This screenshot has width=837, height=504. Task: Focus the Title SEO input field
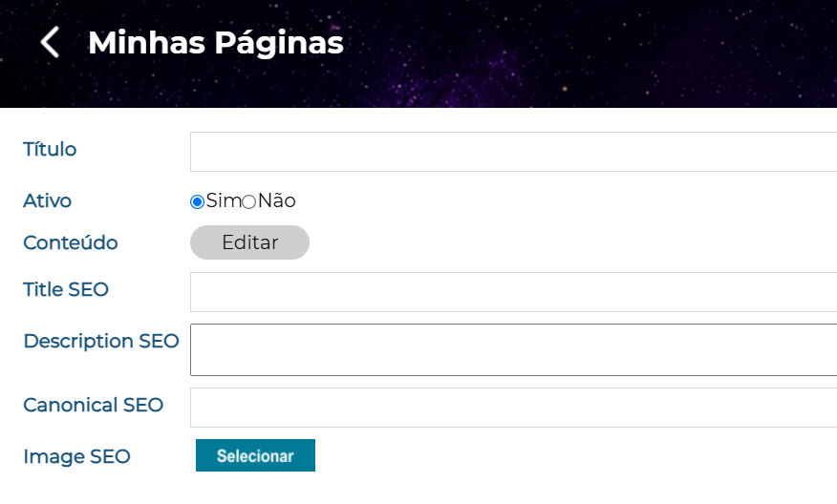coord(513,292)
